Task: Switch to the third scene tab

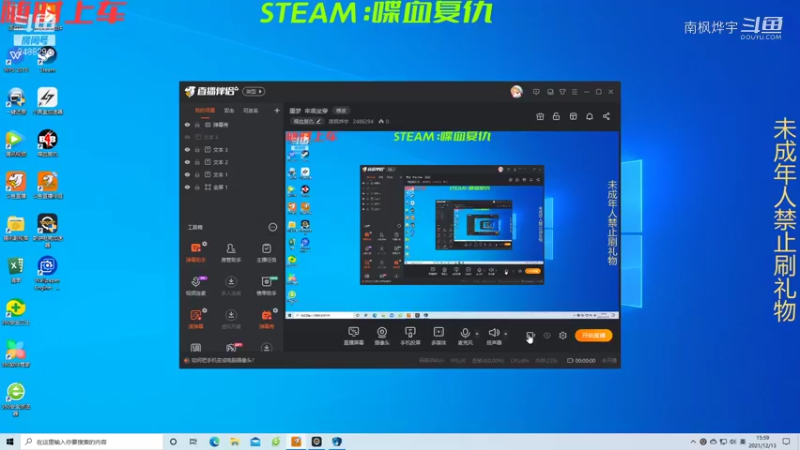Action: click(x=250, y=110)
